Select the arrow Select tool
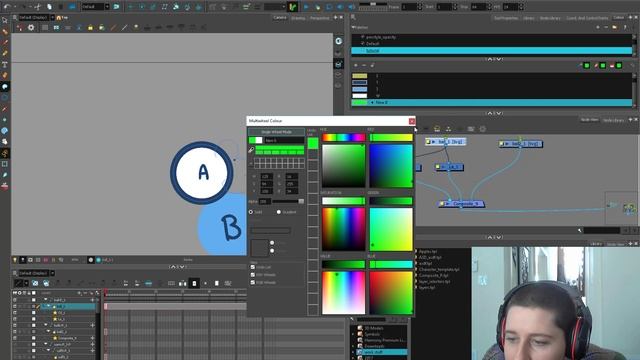Image resolution: width=640 pixels, height=360 pixels. pos(4,20)
